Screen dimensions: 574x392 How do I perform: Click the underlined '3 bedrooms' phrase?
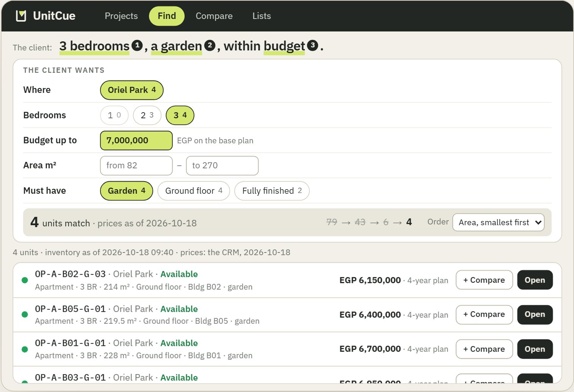(x=94, y=46)
